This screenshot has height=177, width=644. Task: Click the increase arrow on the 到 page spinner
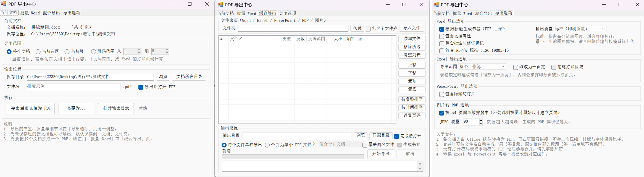(167, 50)
